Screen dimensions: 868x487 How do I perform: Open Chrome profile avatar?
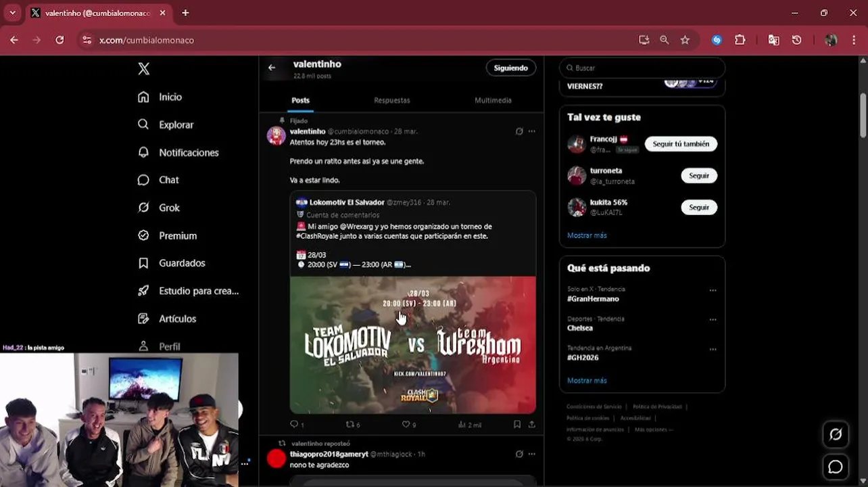(831, 40)
